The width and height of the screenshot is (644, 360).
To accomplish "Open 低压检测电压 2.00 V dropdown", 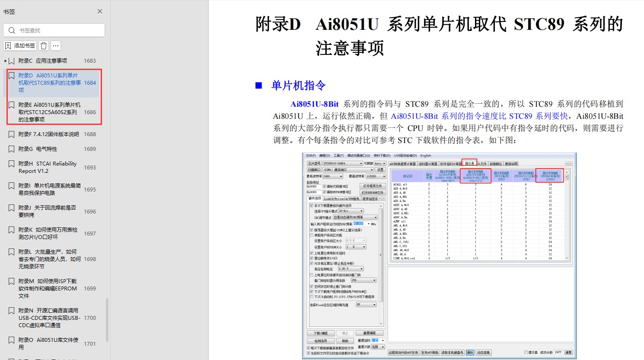I will (x=351, y=269).
